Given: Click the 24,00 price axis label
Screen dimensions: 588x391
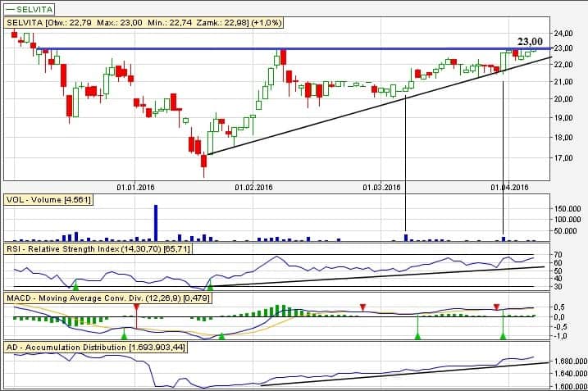Looking at the screenshot, I should click(x=563, y=34).
